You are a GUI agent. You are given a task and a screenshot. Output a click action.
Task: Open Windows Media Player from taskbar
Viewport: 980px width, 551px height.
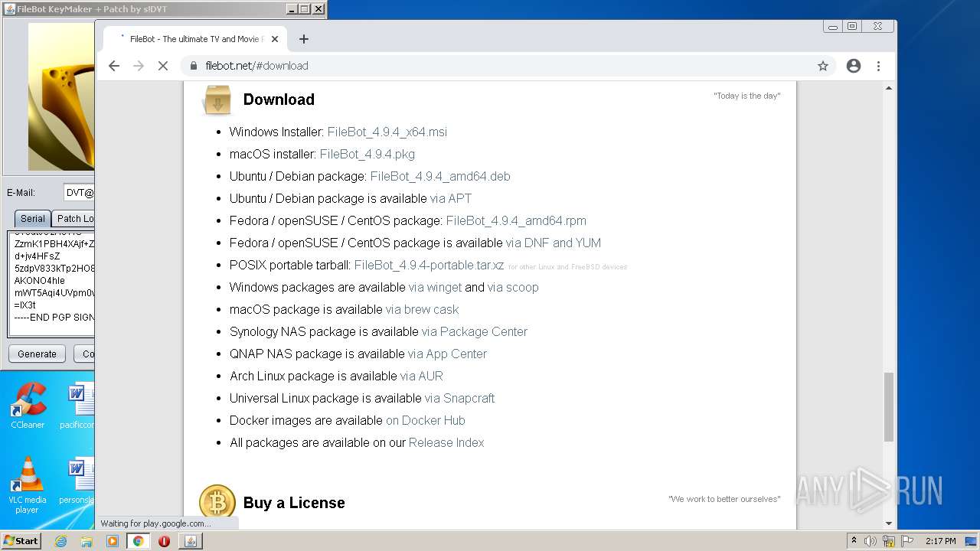113,541
